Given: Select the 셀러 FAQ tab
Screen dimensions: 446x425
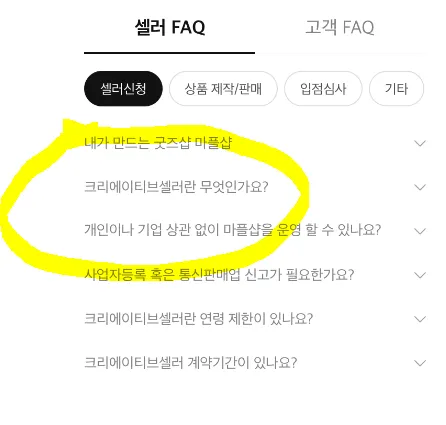Looking at the screenshot, I should (x=170, y=27).
